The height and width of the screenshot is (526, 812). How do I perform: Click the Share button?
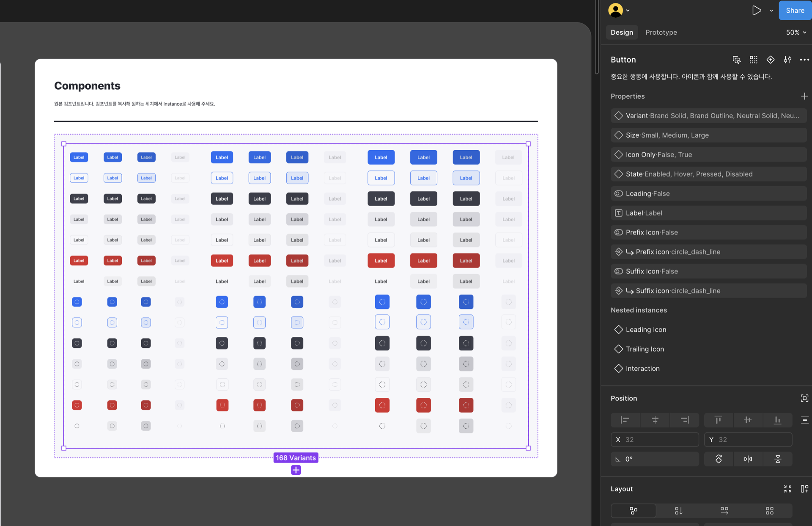coord(795,11)
